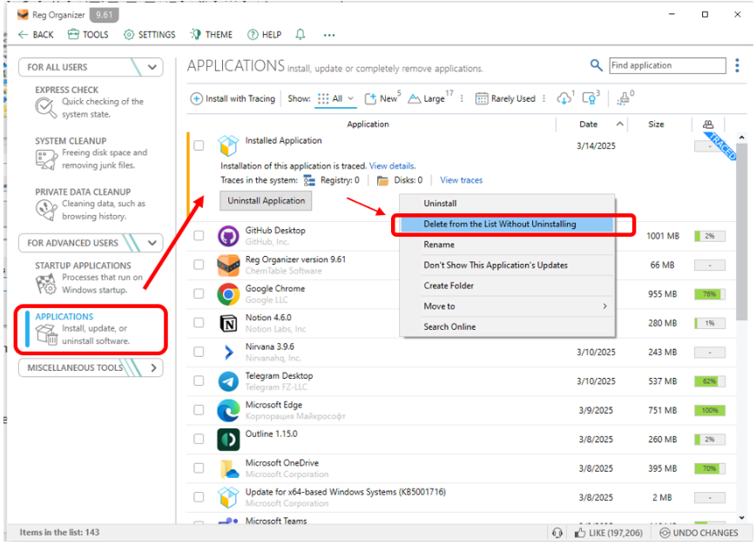Open System Cleanup in the sidebar

91,153
